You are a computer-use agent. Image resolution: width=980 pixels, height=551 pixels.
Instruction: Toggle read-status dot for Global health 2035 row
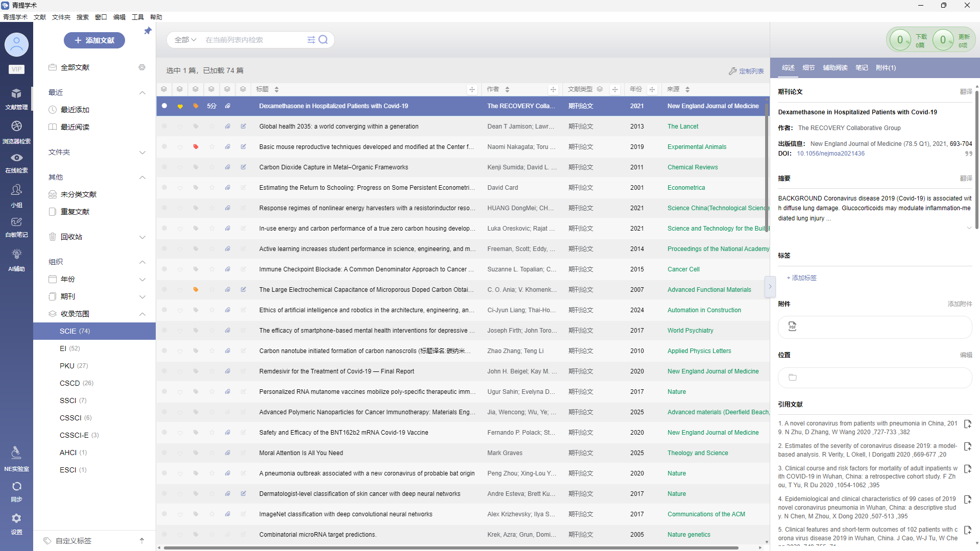point(164,126)
